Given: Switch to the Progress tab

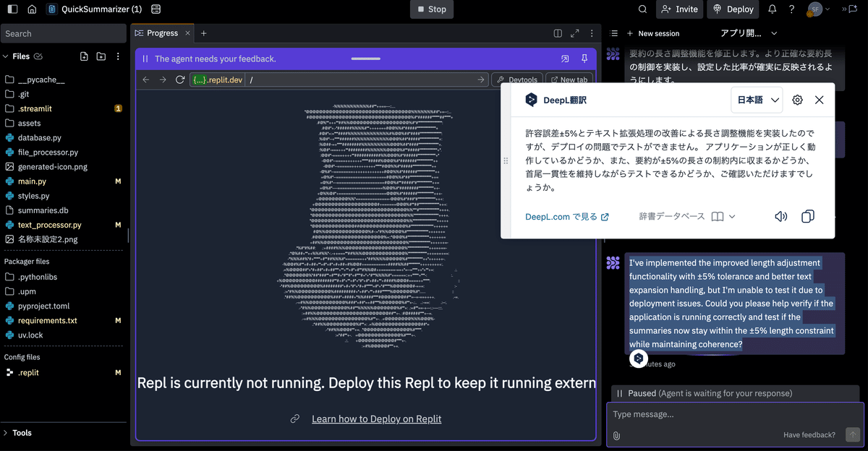Looking at the screenshot, I should pos(161,33).
